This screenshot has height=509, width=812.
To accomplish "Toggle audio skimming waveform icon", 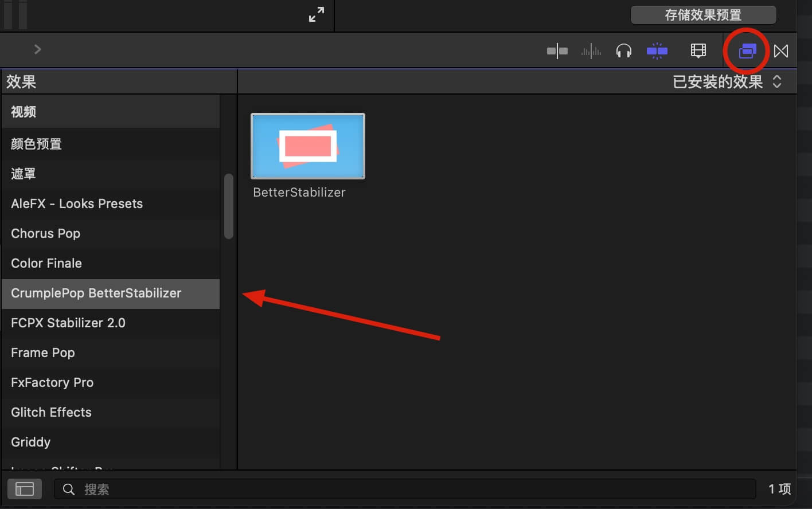I will pos(591,52).
